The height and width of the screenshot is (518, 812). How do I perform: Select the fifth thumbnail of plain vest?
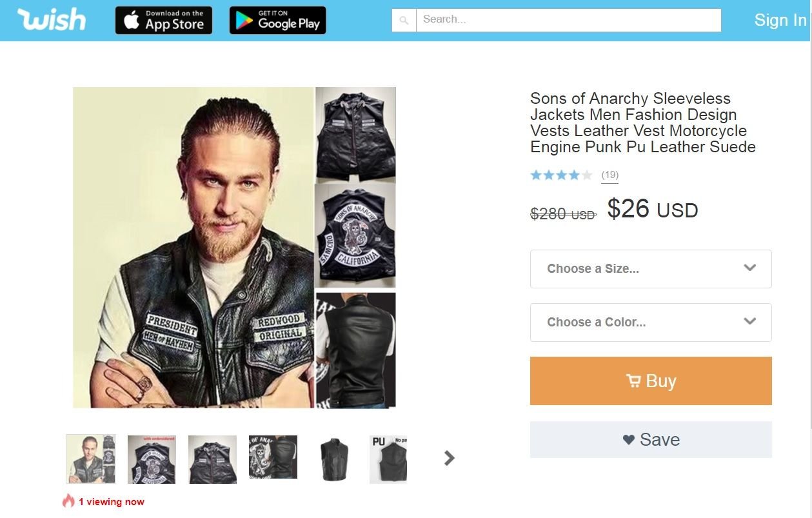(x=334, y=459)
